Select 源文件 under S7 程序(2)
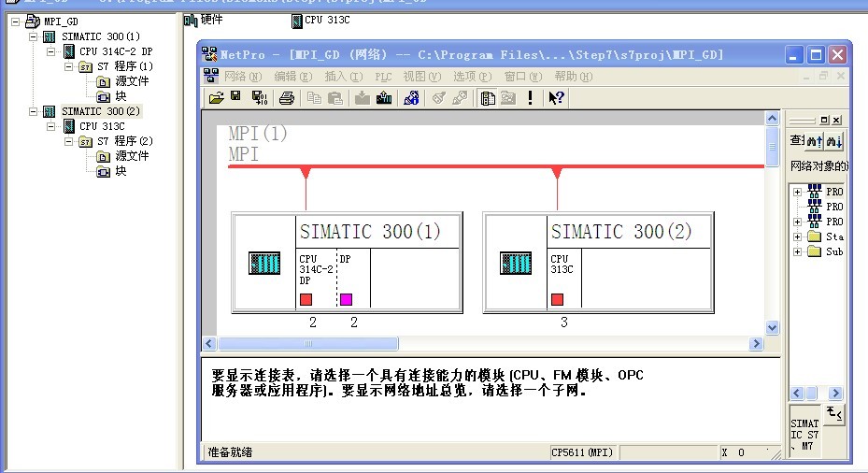This screenshot has width=868, height=473. [x=132, y=156]
